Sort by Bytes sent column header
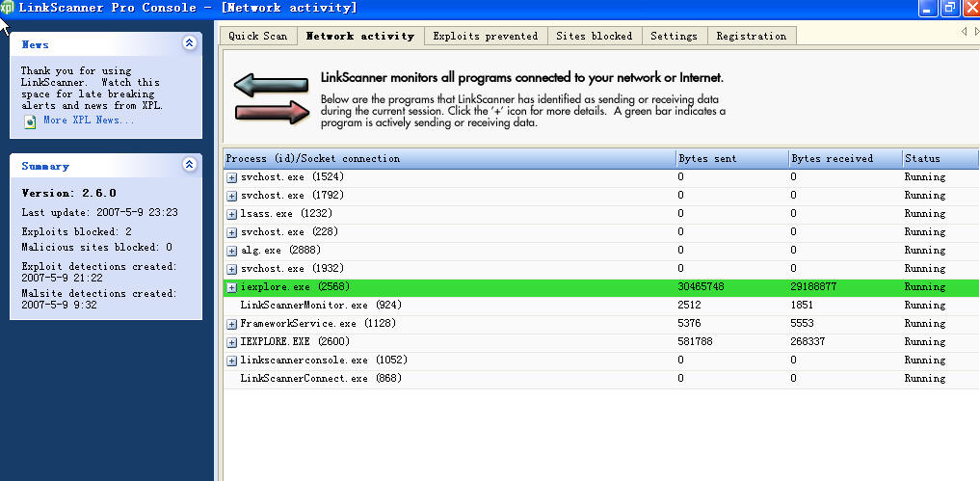This screenshot has height=481, width=980. (732, 158)
